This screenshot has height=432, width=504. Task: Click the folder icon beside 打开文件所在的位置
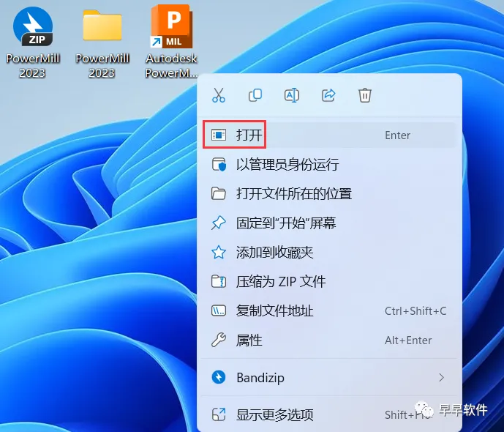click(x=219, y=193)
